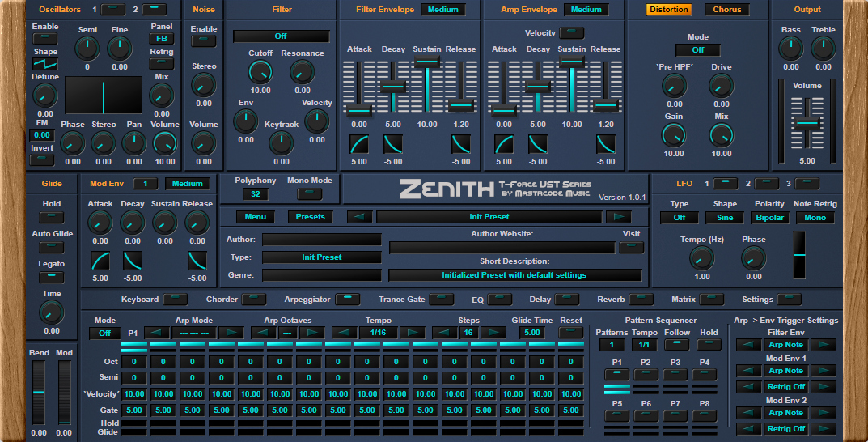Open the LFO Type dropdown
The height and width of the screenshot is (442, 868).
[680, 218]
